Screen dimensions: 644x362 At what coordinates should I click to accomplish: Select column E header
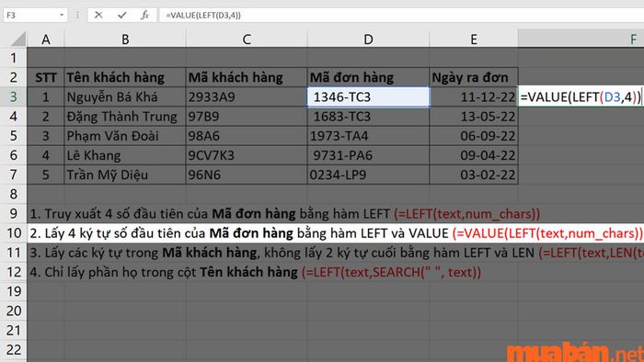coord(474,40)
